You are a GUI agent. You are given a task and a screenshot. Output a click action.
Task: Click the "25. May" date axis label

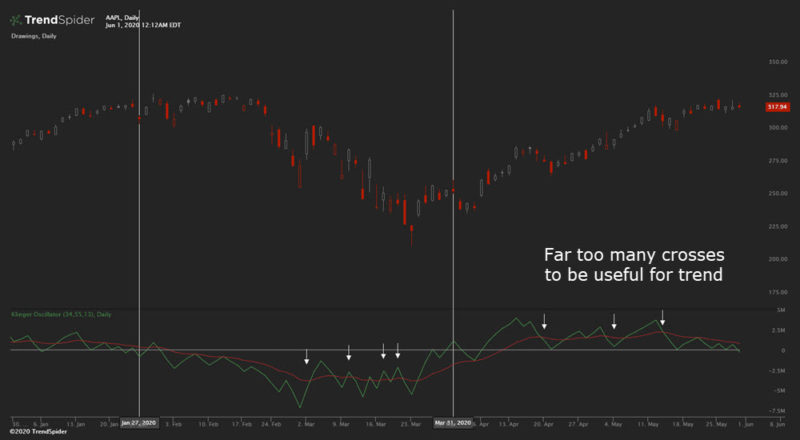(717, 424)
